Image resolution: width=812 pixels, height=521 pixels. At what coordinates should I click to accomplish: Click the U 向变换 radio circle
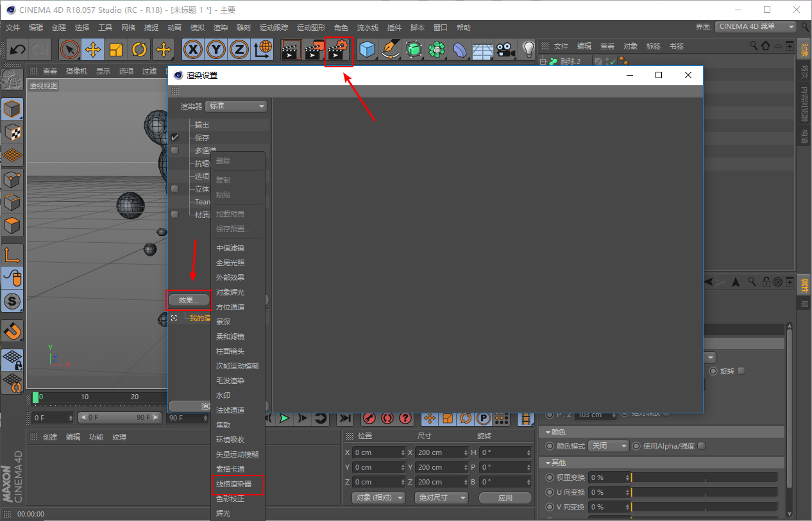pyautogui.click(x=549, y=492)
